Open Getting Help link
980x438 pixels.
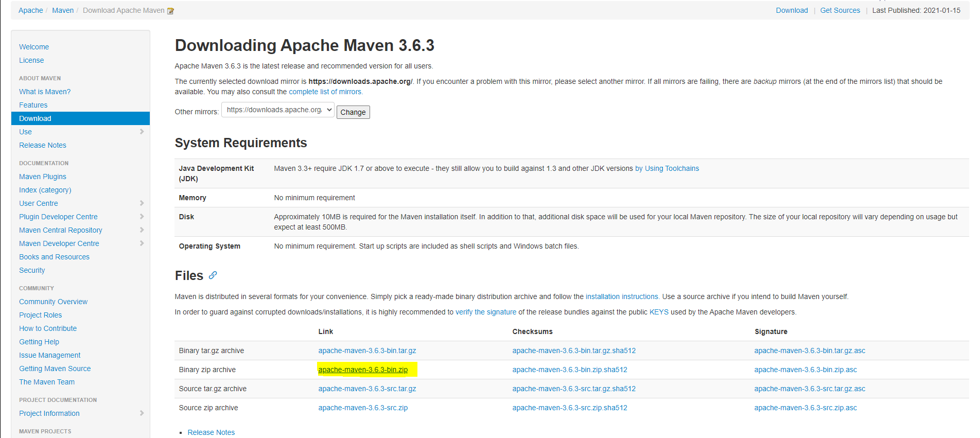[39, 342]
